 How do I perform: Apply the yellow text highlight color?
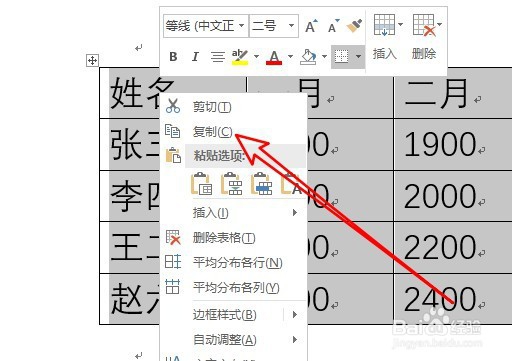pos(240,57)
